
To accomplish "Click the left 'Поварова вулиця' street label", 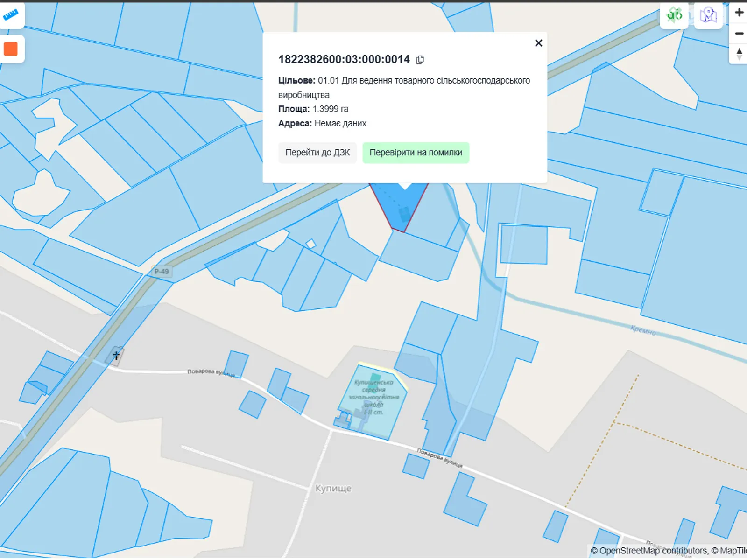I will pos(211,372).
